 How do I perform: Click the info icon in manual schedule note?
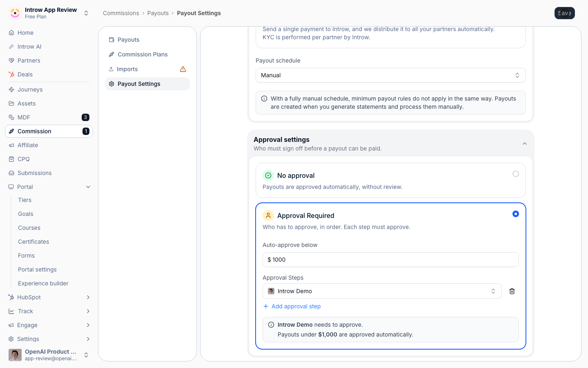(x=264, y=99)
